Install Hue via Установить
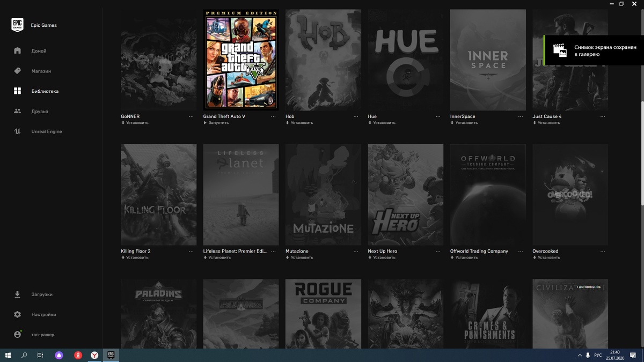The height and width of the screenshot is (362, 644). (x=382, y=123)
